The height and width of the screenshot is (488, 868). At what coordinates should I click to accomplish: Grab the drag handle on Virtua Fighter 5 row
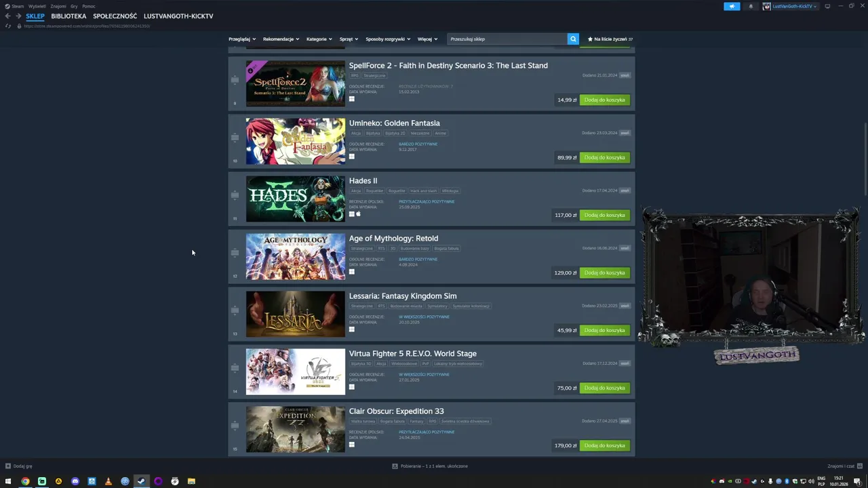pos(235,368)
